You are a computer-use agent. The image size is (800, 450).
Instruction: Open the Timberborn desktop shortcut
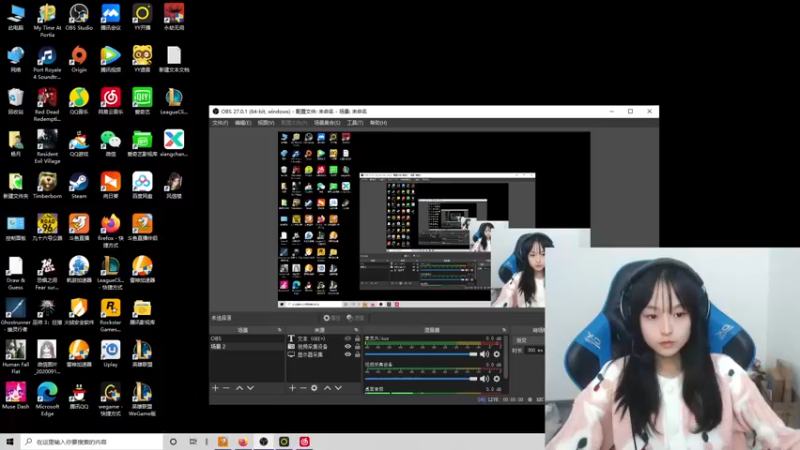pos(47,186)
